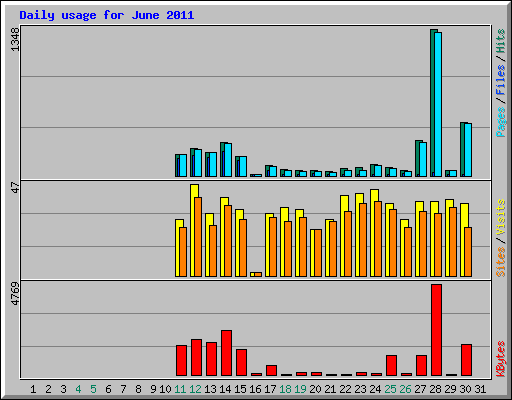Click the 'KBytes' legend label

coord(501,359)
